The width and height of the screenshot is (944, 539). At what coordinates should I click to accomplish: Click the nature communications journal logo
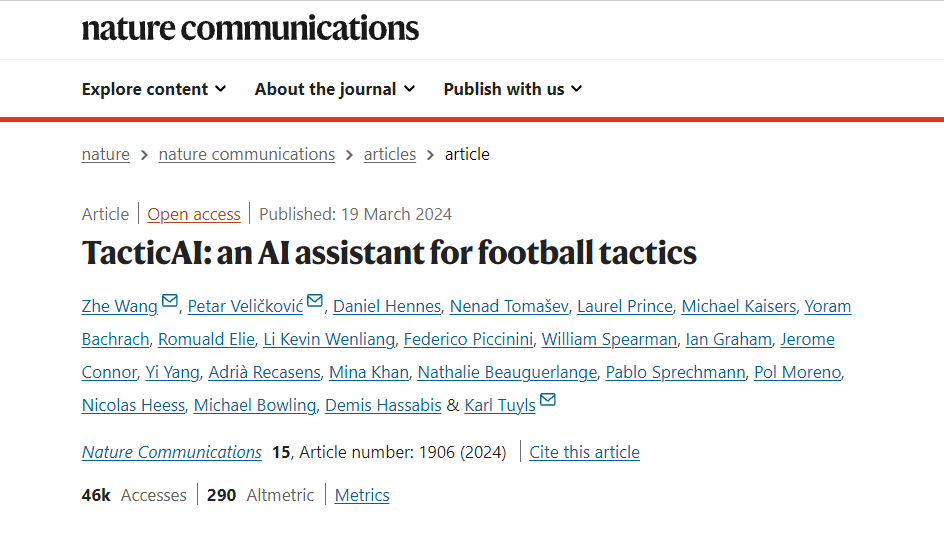[250, 28]
